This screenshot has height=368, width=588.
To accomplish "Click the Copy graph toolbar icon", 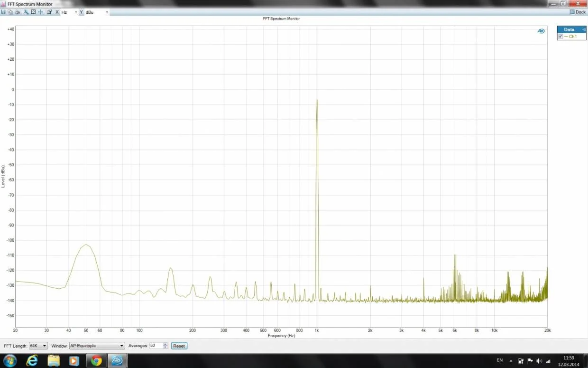I will (10, 12).
